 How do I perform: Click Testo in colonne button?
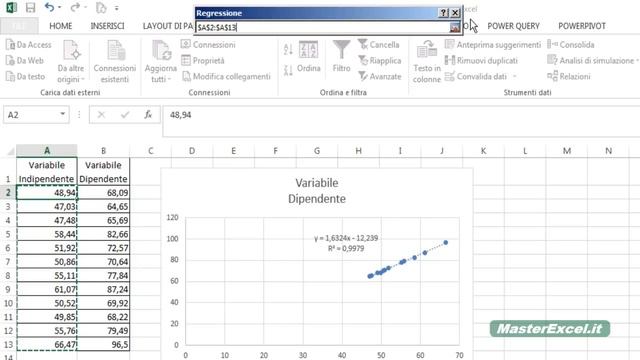click(427, 62)
